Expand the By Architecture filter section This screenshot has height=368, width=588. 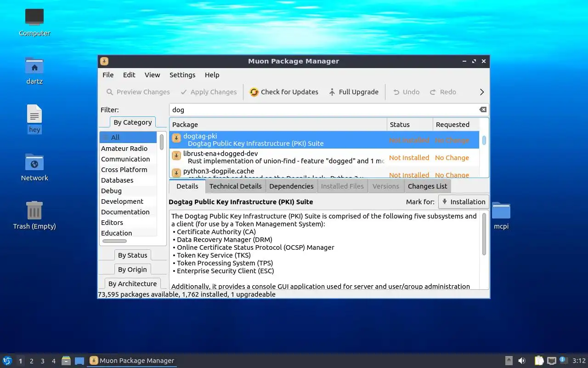133,284
